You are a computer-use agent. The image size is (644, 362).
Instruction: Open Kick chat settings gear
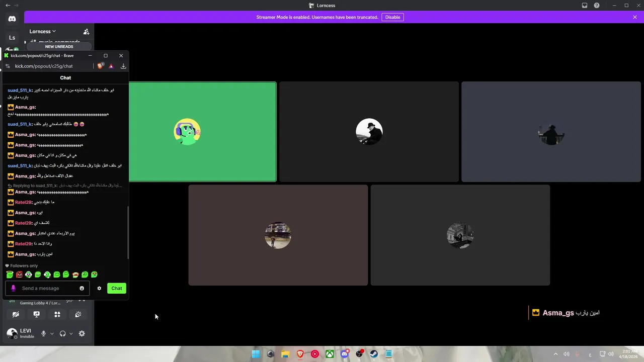(99, 288)
